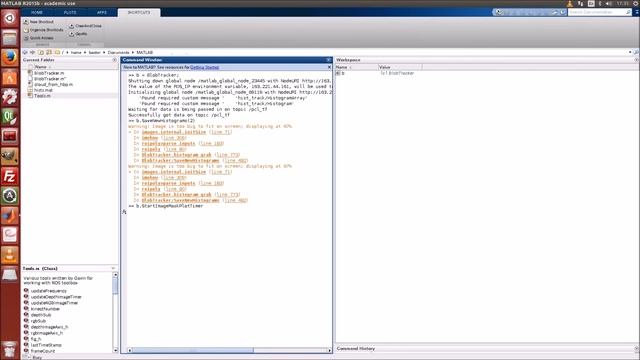Open the system volume indicator
Screen dimensions: 640x360
coord(609,3)
